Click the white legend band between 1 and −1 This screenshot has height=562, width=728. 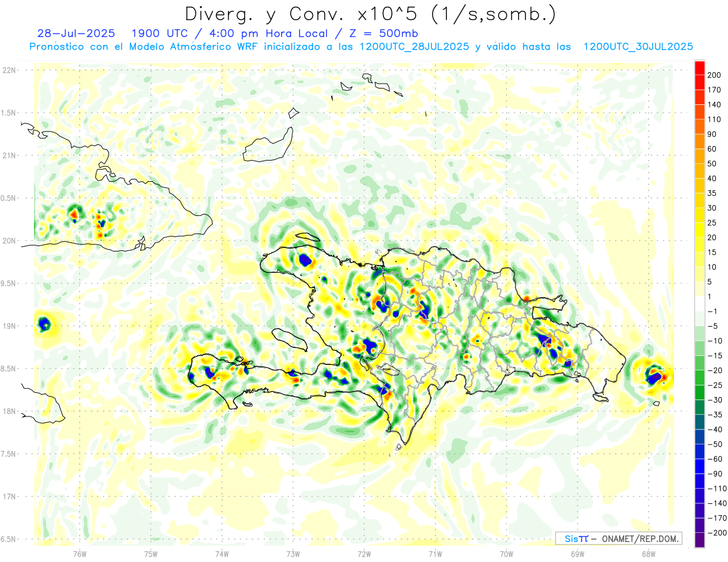click(x=699, y=304)
